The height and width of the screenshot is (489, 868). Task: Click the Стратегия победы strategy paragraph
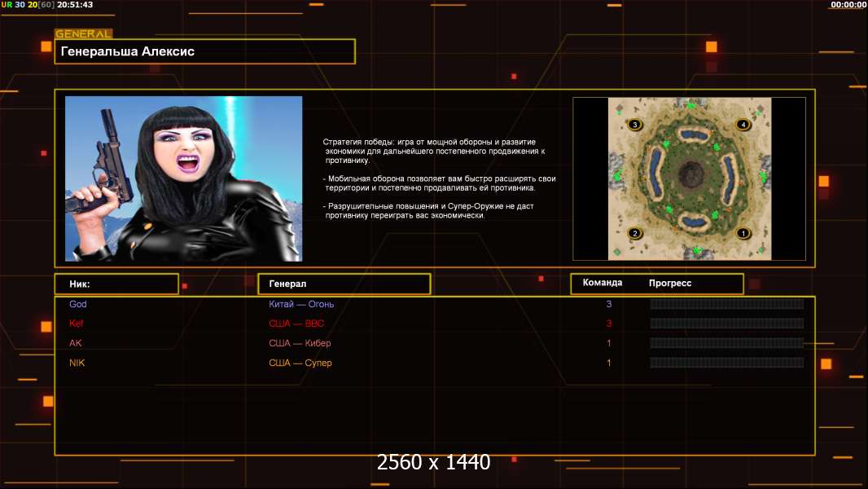coord(434,152)
